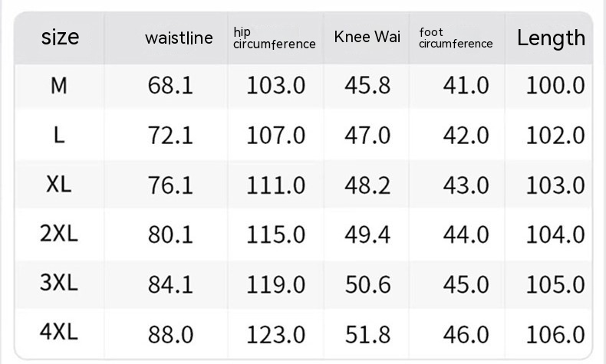Select the XL size row label
Viewport: 606px width, 364px height.
click(59, 185)
